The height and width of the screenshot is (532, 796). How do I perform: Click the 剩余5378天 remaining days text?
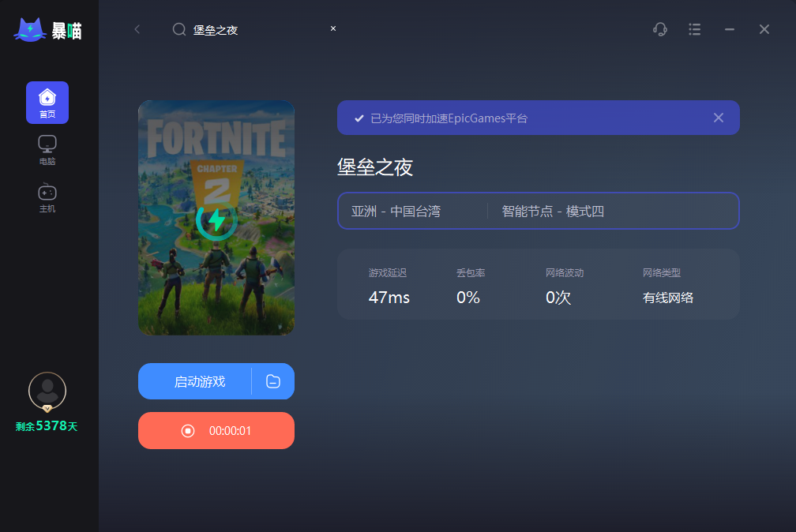point(47,426)
